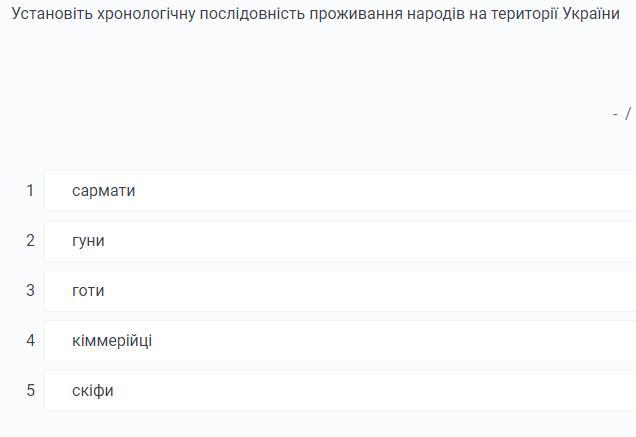This screenshot has width=636, height=437.
Task: Click the dash in the score indicator
Action: tap(615, 114)
